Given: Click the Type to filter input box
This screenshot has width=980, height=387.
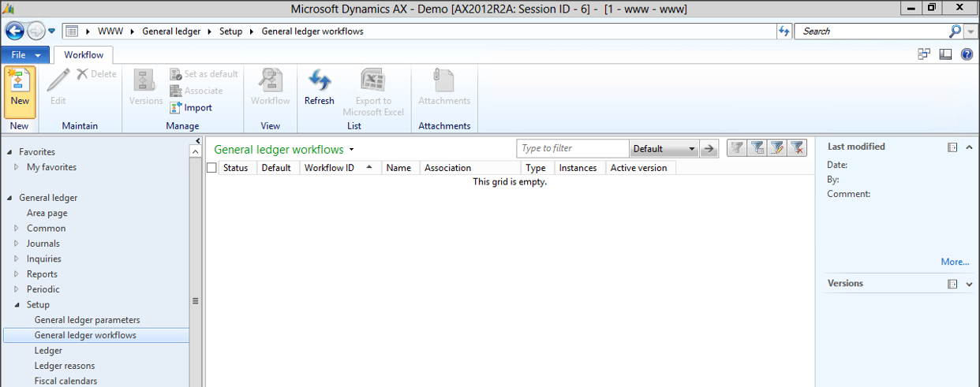Looking at the screenshot, I should pyautogui.click(x=573, y=148).
